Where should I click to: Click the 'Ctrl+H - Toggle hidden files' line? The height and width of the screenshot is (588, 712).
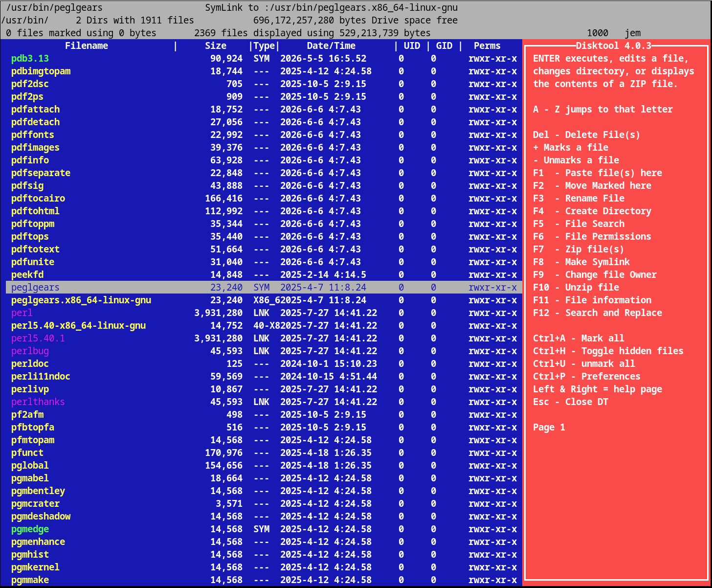608,351
